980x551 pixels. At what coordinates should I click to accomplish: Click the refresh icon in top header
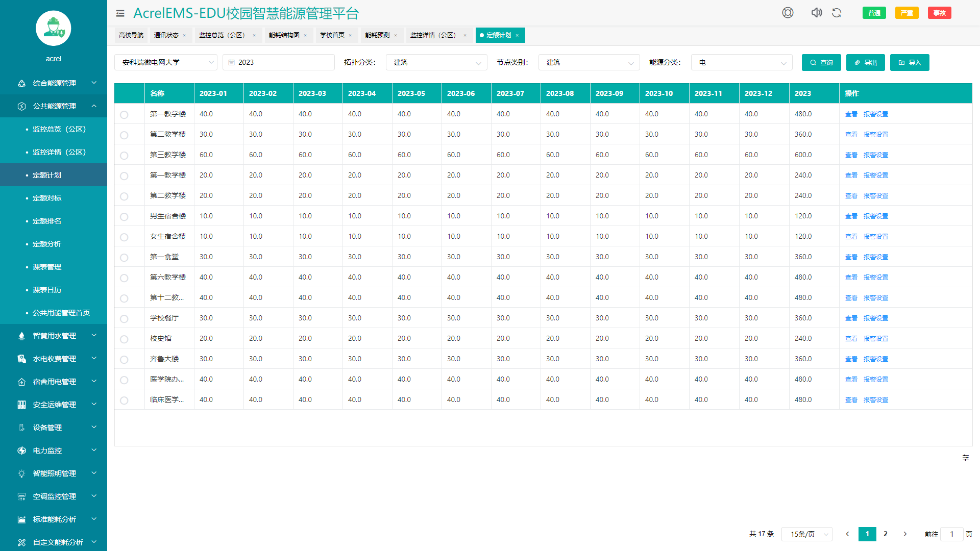837,13
